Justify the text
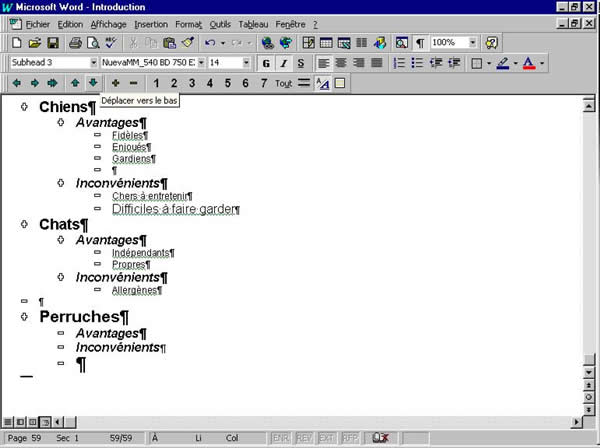600x448 pixels. click(377, 63)
